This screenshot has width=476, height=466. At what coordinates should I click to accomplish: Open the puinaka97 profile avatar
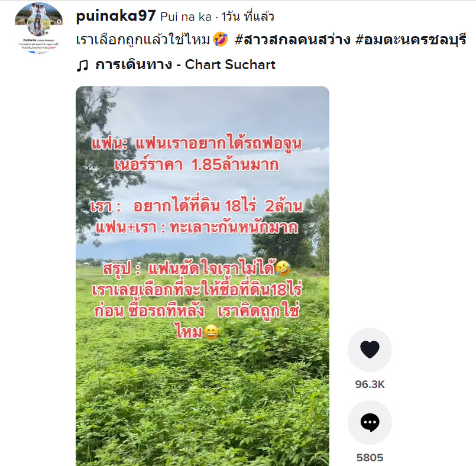point(38,28)
